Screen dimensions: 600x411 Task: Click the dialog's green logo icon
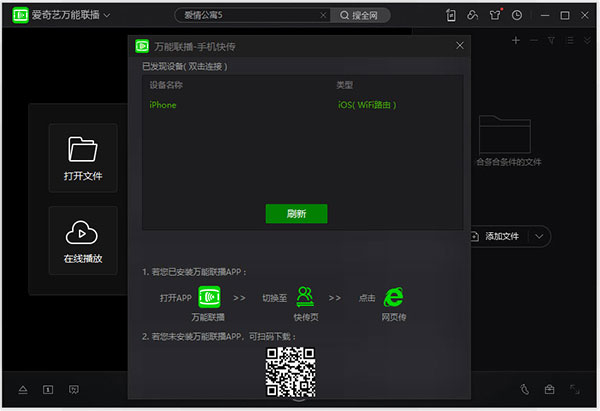point(142,46)
